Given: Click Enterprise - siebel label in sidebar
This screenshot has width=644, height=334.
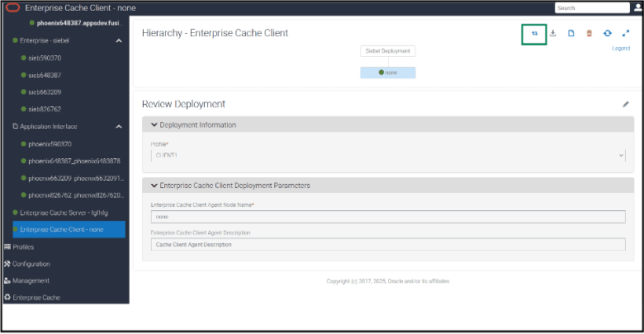Looking at the screenshot, I should (45, 40).
